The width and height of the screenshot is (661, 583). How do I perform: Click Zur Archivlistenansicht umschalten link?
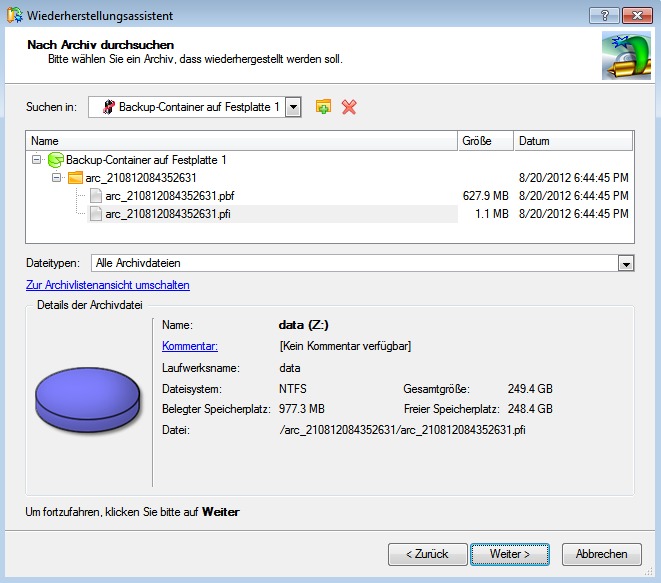click(108, 285)
